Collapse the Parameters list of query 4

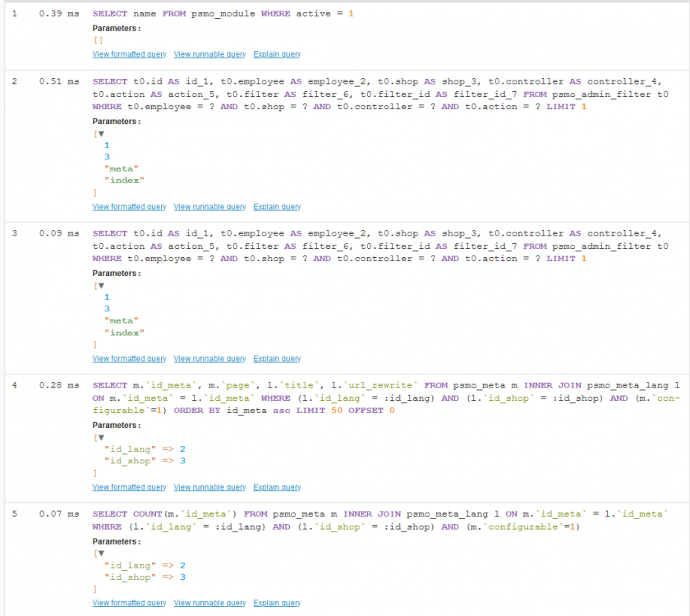[x=99, y=437]
